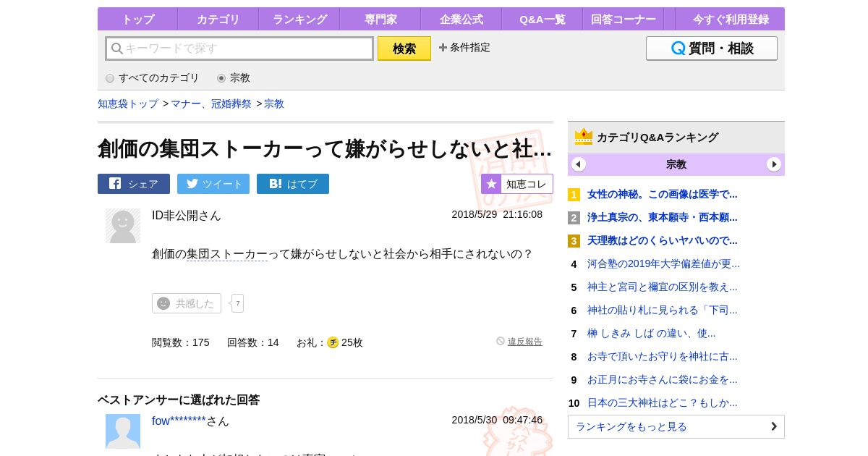
Task: Go to the 知恵袋トップ breadcrumb
Action: pyautogui.click(x=128, y=104)
